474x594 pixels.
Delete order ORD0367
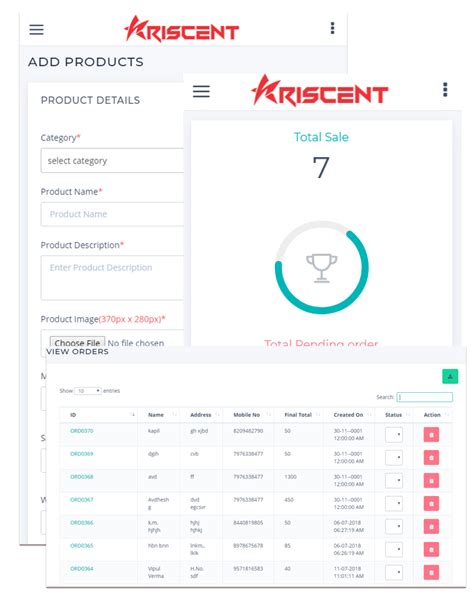[431, 503]
